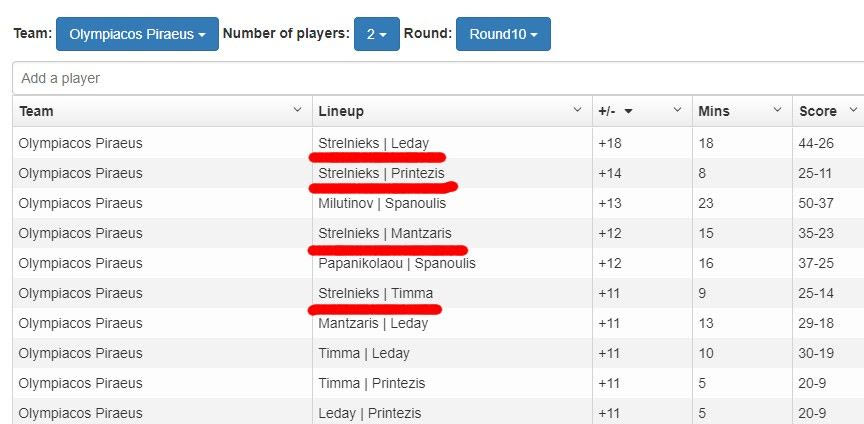Image resolution: width=864 pixels, height=424 pixels.
Task: Open the Number of players dropdown
Action: [x=377, y=34]
